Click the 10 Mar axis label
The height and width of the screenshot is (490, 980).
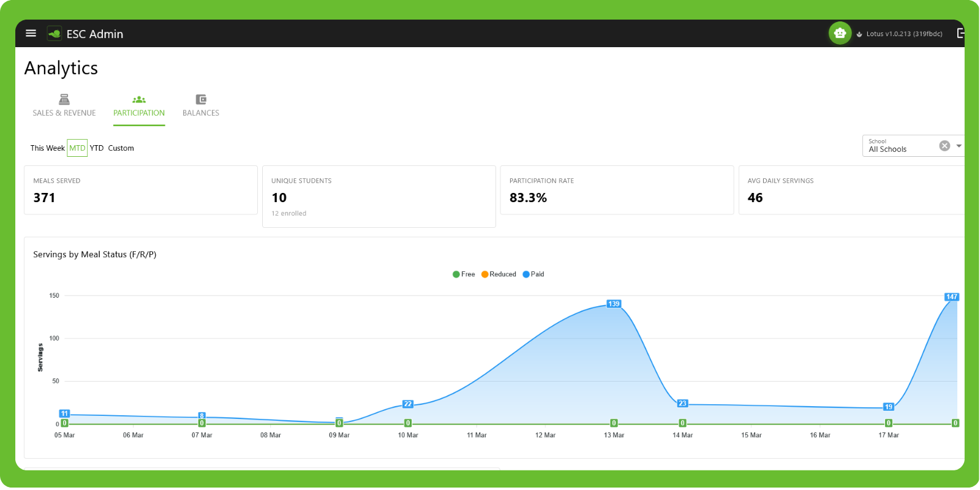pos(408,435)
